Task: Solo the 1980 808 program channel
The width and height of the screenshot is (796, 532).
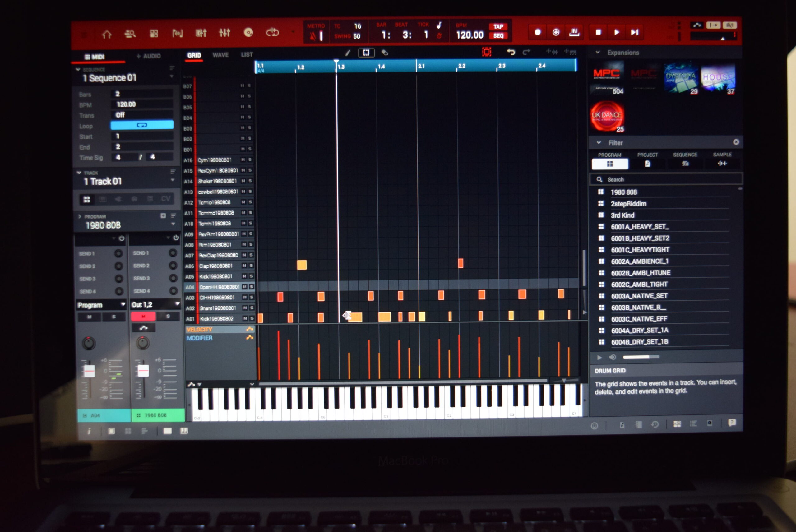Action: pyautogui.click(x=168, y=316)
